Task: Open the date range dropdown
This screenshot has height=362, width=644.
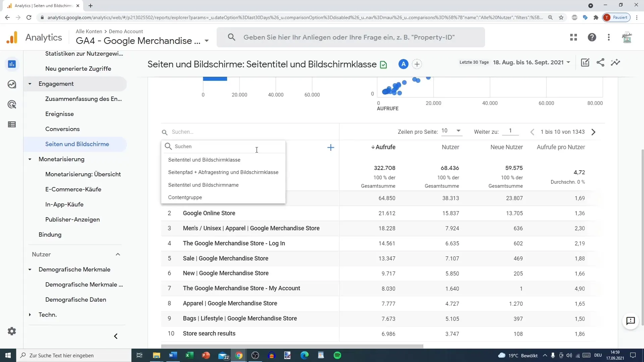Action: click(532, 62)
